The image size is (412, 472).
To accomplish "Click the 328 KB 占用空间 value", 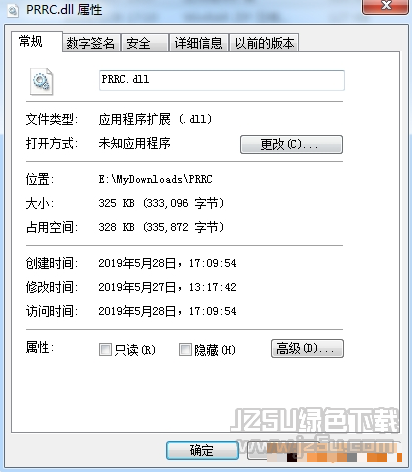I will (x=161, y=227).
